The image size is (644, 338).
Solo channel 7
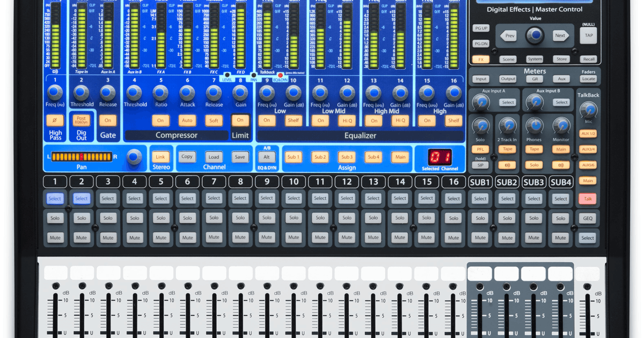click(x=214, y=217)
